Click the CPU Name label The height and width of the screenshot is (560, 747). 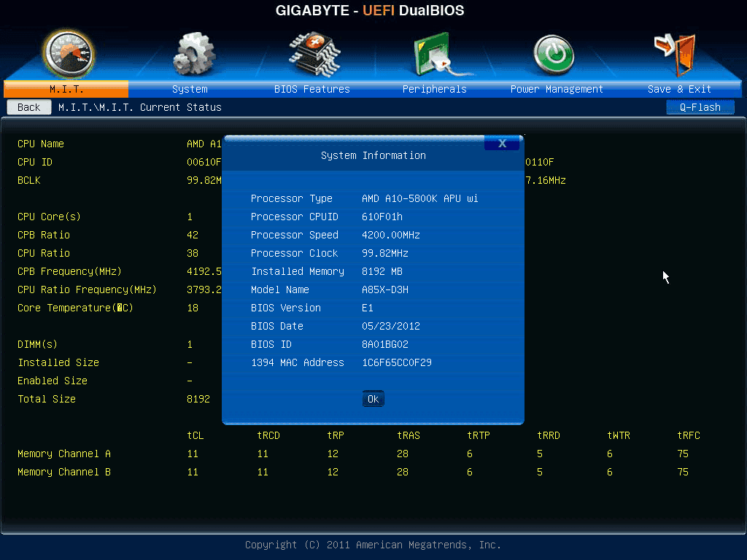pyautogui.click(x=41, y=144)
